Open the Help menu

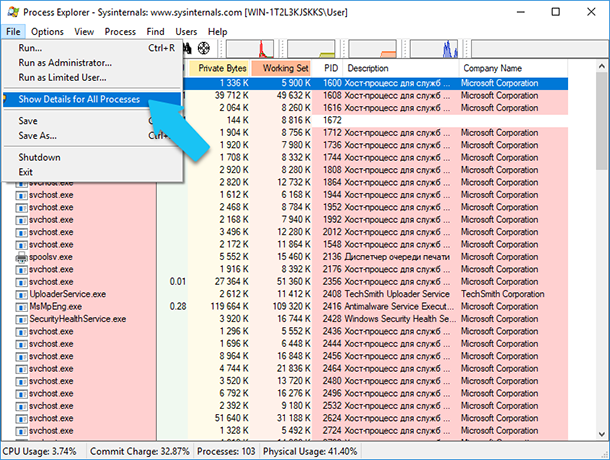[x=217, y=32]
